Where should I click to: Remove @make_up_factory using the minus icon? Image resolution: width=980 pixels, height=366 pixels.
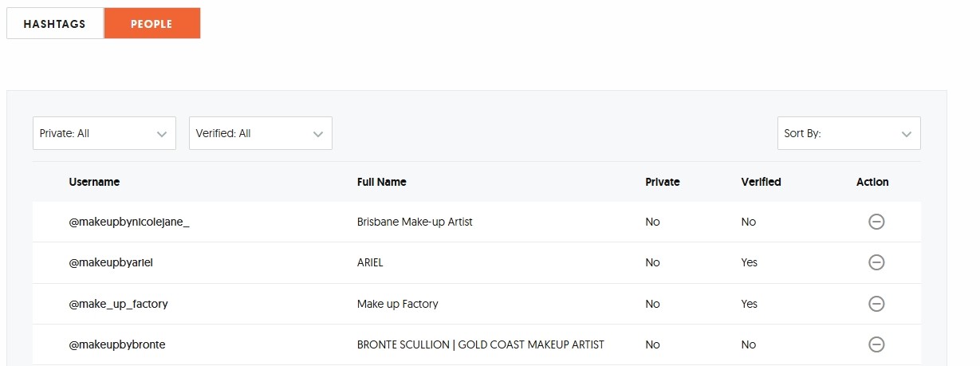(x=876, y=304)
